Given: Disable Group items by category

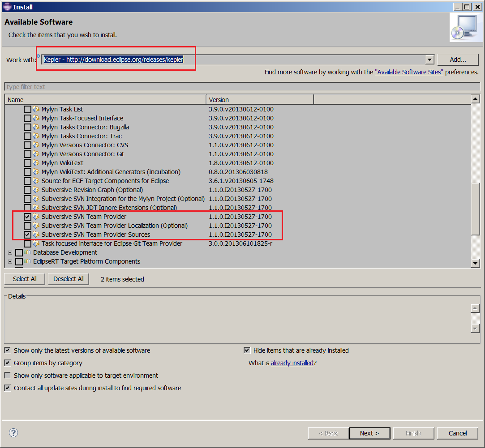Looking at the screenshot, I should (x=8, y=363).
